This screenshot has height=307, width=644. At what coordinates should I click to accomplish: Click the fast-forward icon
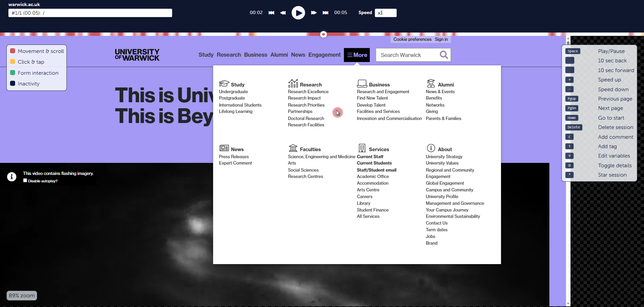point(314,13)
